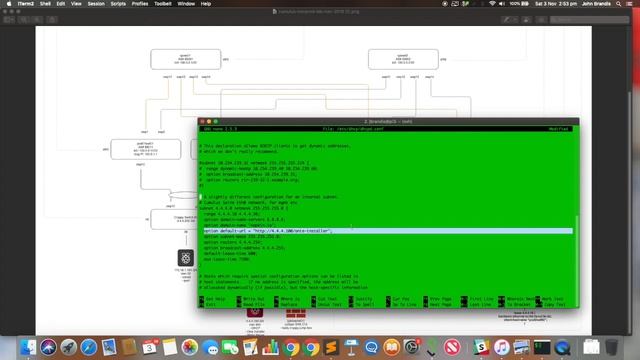Open the Scripts menu
The height and width of the screenshot is (360, 640).
point(118,4)
